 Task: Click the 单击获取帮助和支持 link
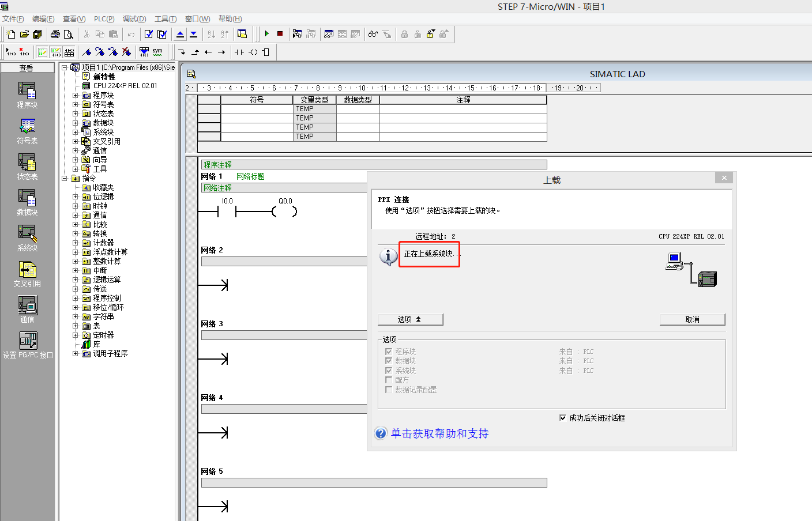[x=439, y=433]
